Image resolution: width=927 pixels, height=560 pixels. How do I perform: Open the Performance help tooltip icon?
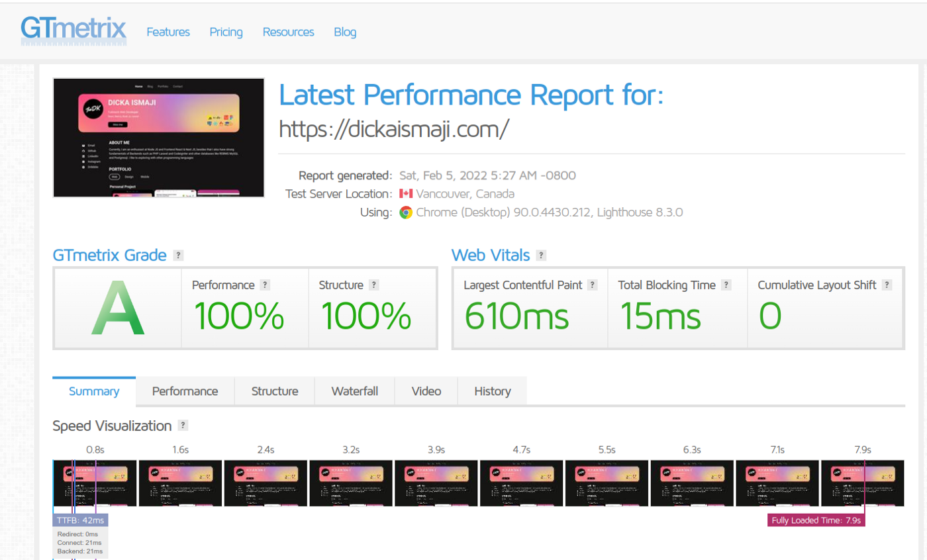click(x=266, y=285)
